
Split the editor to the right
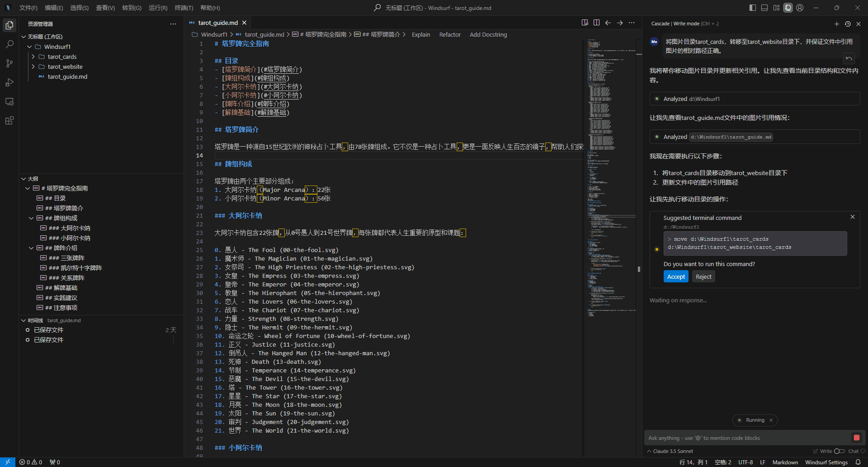596,23
